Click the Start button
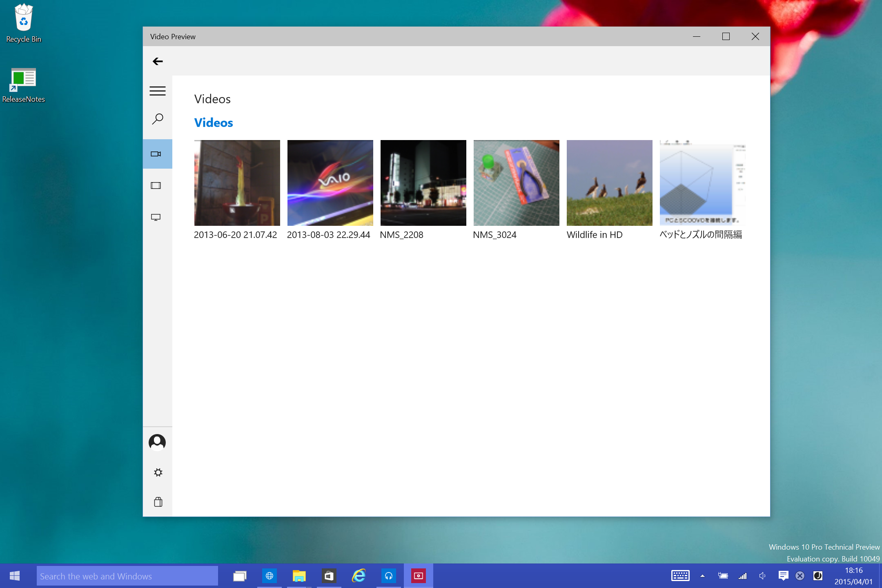Viewport: 882px width, 588px height. [x=15, y=576]
